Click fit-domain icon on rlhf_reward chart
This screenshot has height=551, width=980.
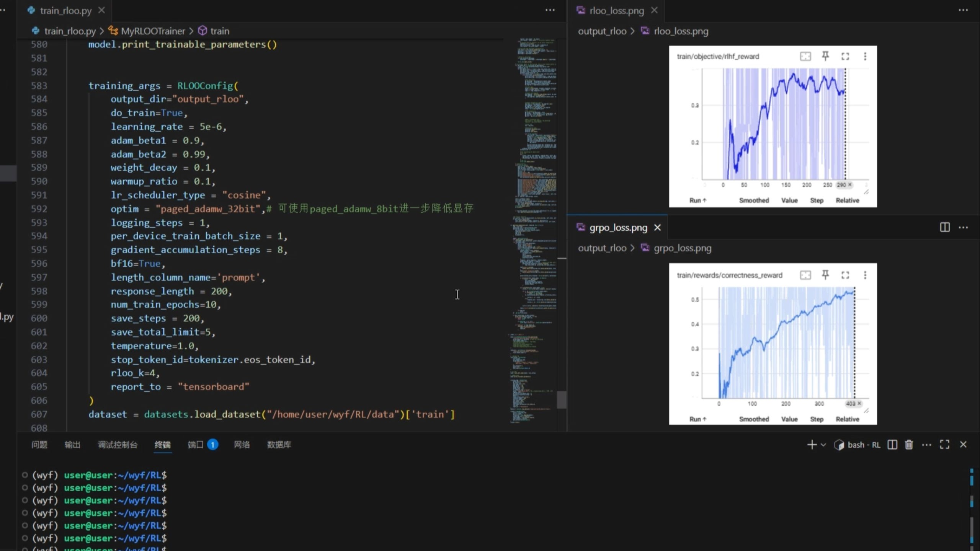(x=805, y=57)
